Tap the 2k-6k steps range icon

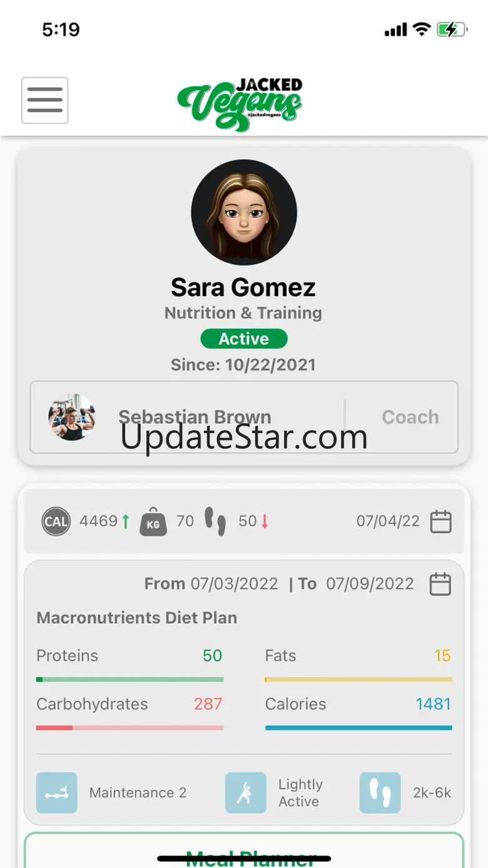pyautogui.click(x=380, y=792)
